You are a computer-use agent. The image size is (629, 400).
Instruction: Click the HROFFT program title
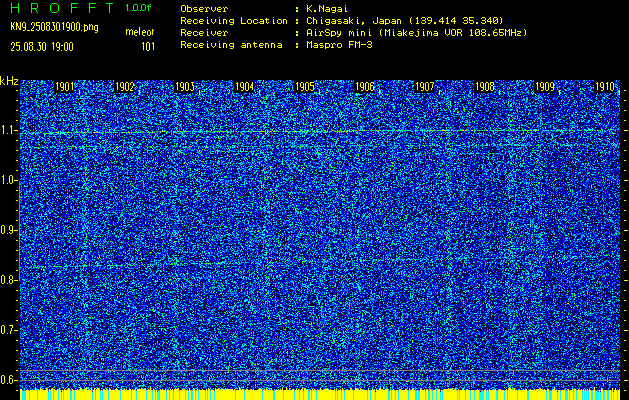click(62, 8)
